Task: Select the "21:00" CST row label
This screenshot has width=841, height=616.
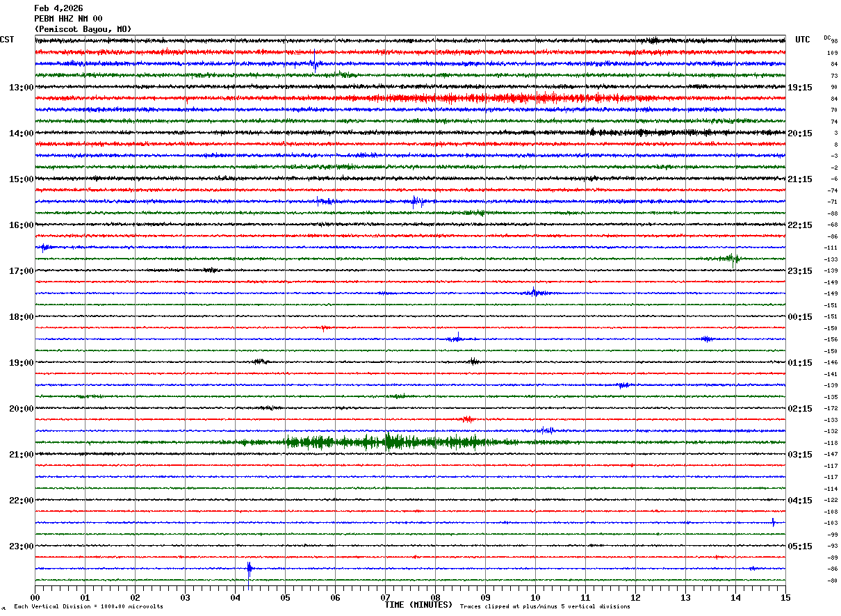Action: click(x=22, y=455)
